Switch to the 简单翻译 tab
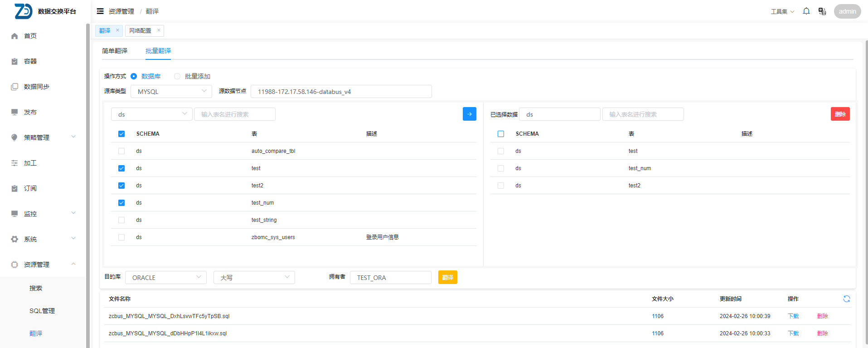 [x=115, y=51]
